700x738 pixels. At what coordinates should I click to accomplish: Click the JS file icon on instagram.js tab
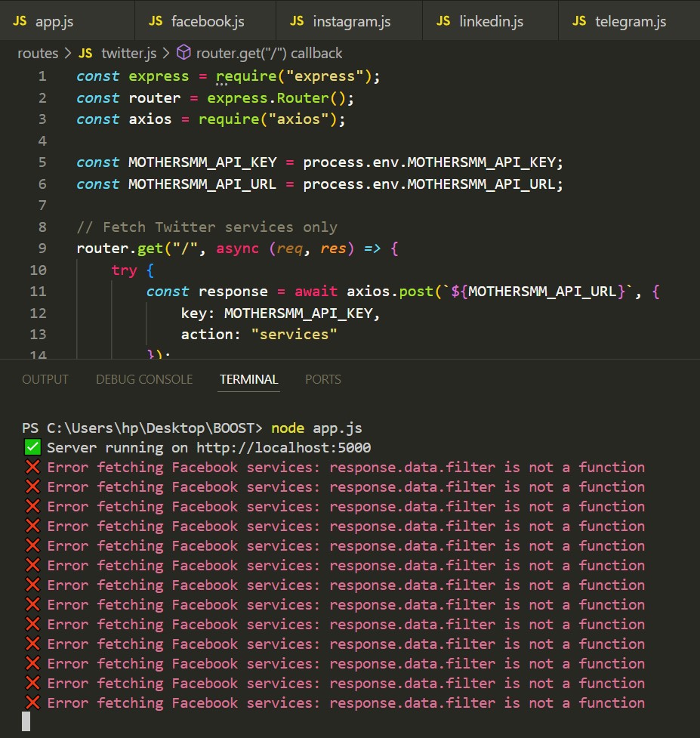tap(297, 21)
